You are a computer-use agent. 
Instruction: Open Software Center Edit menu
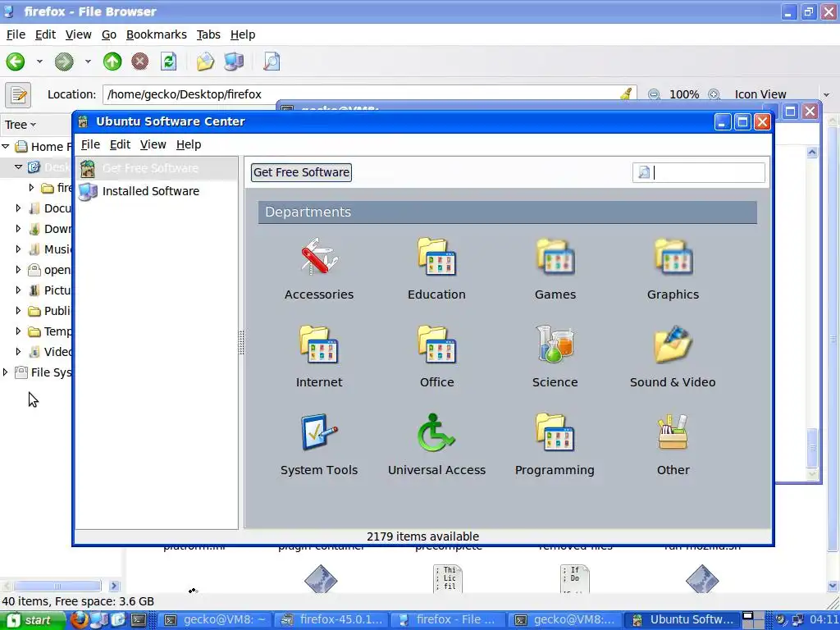120,144
